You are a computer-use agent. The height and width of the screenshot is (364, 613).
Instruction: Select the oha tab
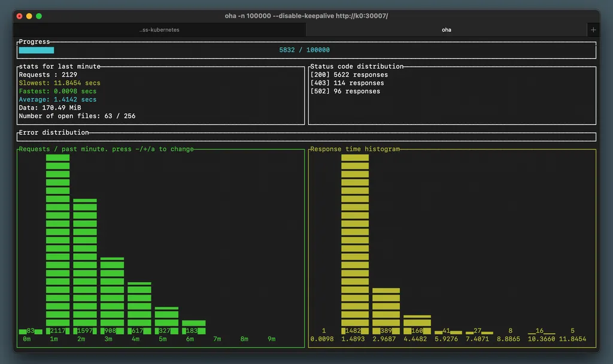point(447,30)
